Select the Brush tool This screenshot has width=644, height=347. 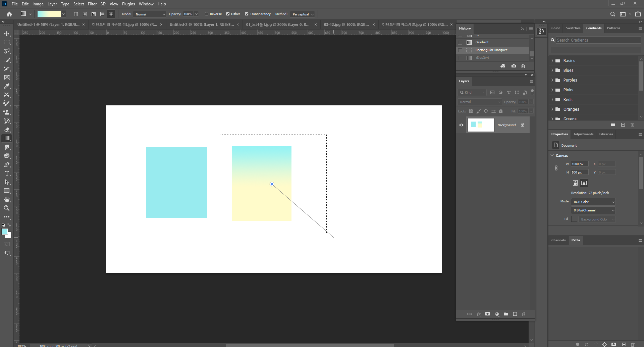click(x=7, y=103)
